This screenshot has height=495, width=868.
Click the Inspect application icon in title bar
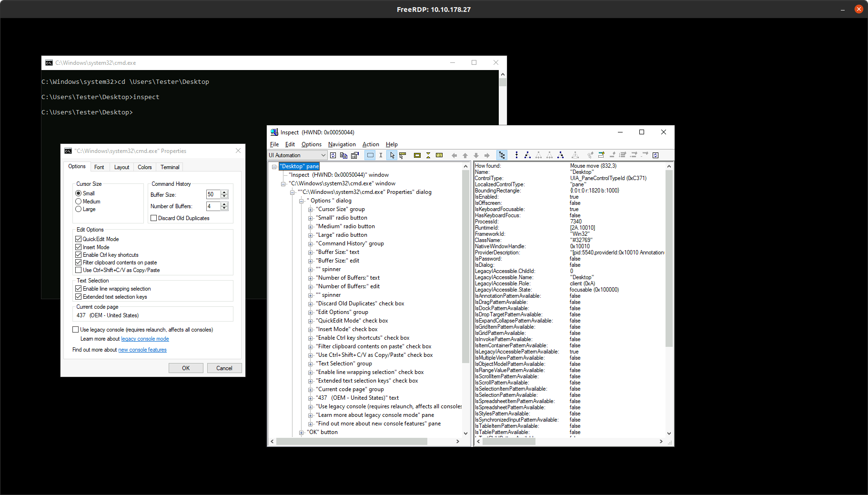(x=274, y=132)
